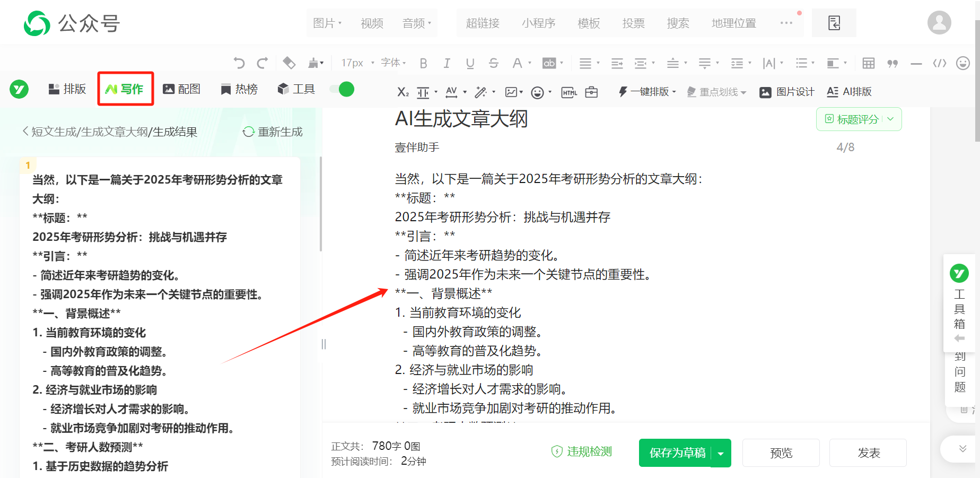
Task: Open the 重点划线 dropdown
Action: pyautogui.click(x=716, y=92)
